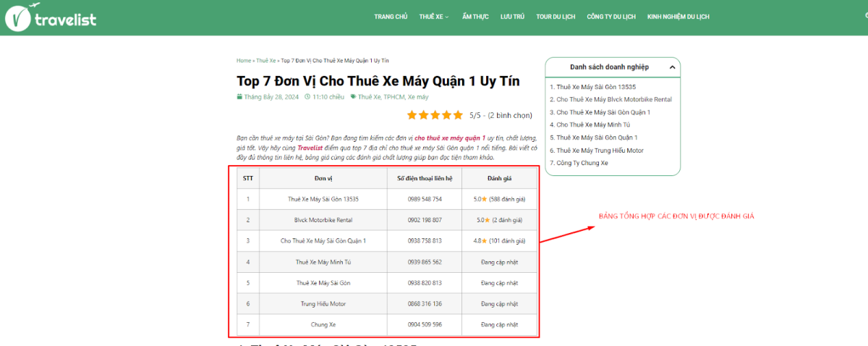Click the clock icon beside 11:10 chiều

click(x=307, y=97)
